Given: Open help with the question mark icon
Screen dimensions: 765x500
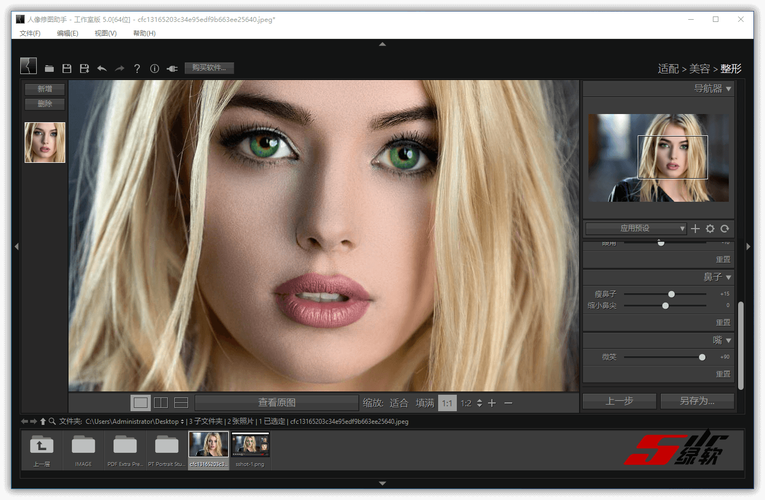Looking at the screenshot, I should point(137,69).
